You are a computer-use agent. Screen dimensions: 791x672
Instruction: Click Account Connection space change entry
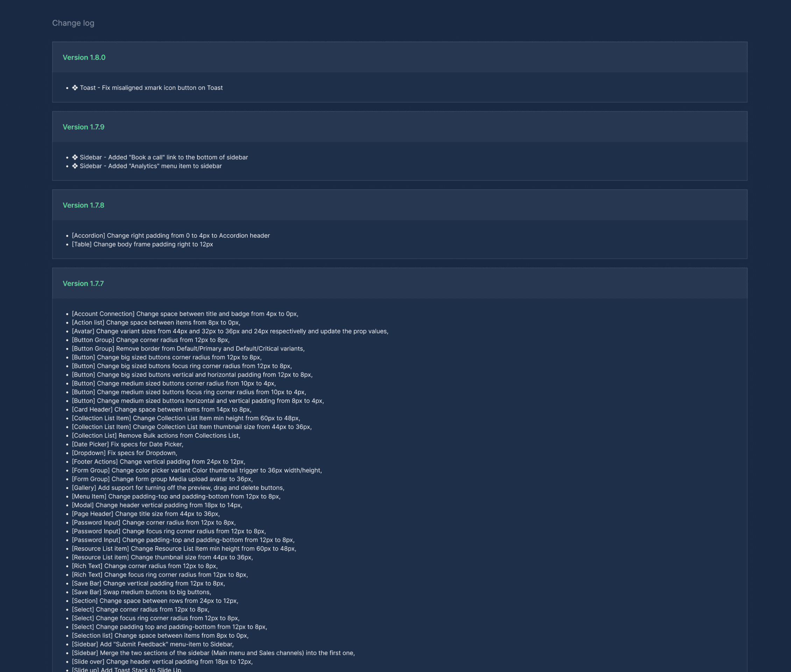pos(185,314)
